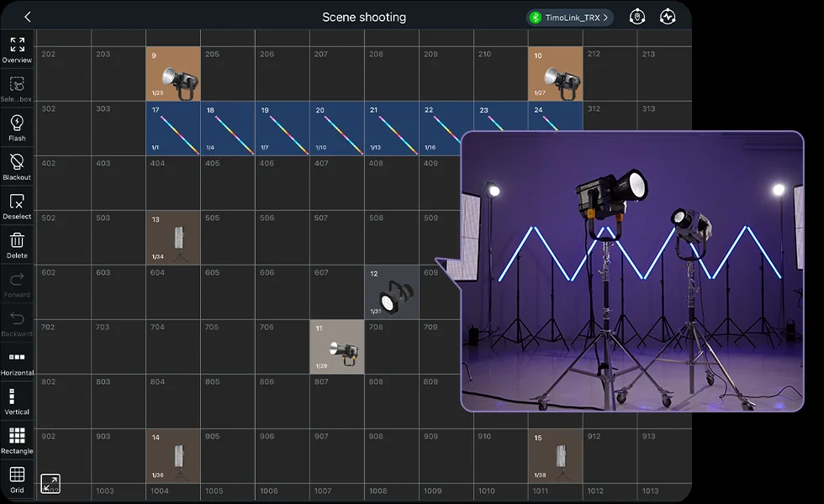
Task: Click the Delete trash icon
Action: tap(17, 244)
